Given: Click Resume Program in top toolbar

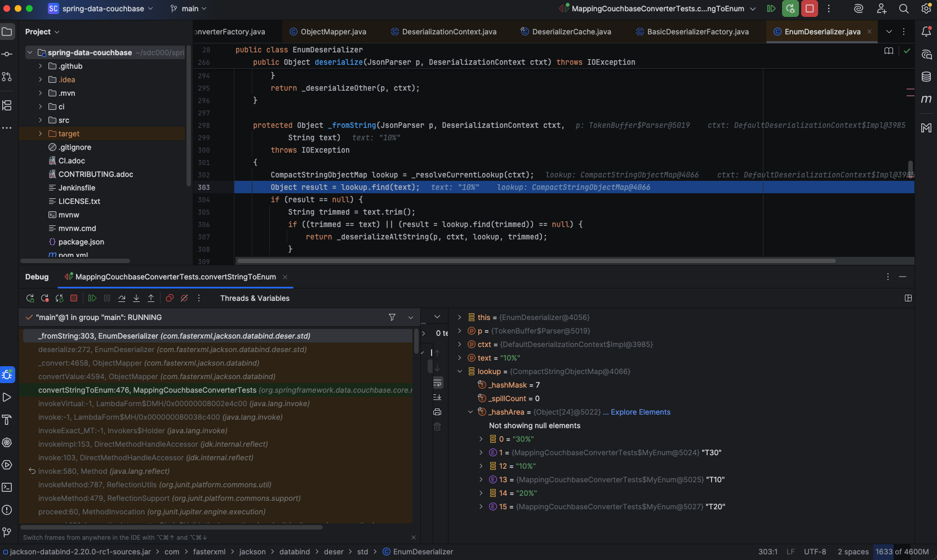Looking at the screenshot, I should coord(771,8).
